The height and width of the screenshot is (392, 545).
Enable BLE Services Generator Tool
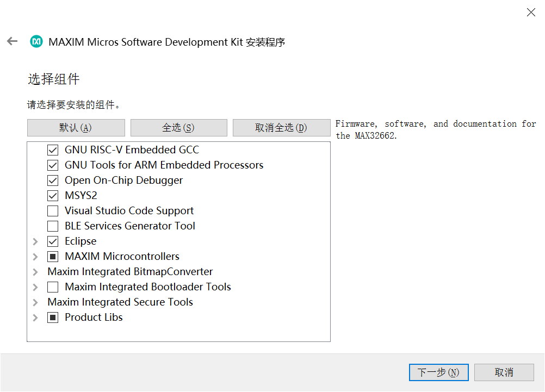53,226
